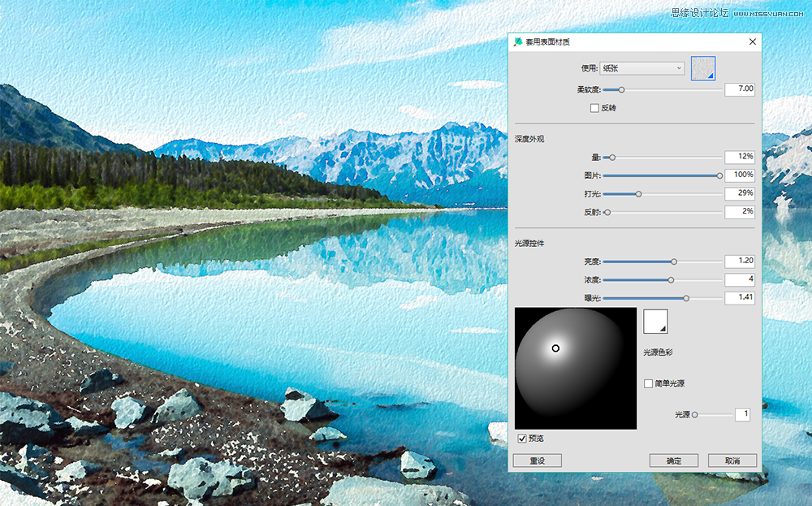Click the 柔软度 value field 7.00

pyautogui.click(x=740, y=89)
